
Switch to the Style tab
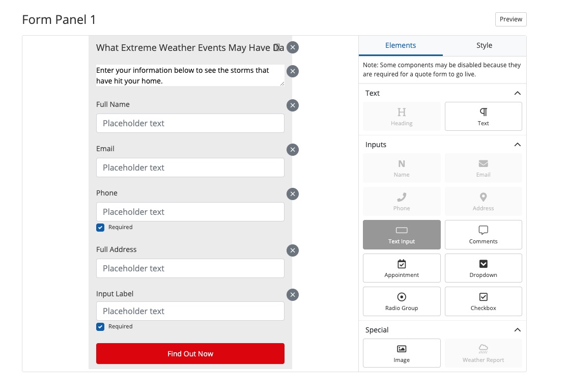484,45
